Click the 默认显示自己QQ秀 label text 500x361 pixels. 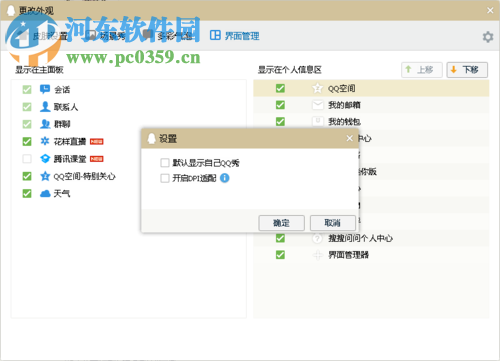click(x=206, y=163)
